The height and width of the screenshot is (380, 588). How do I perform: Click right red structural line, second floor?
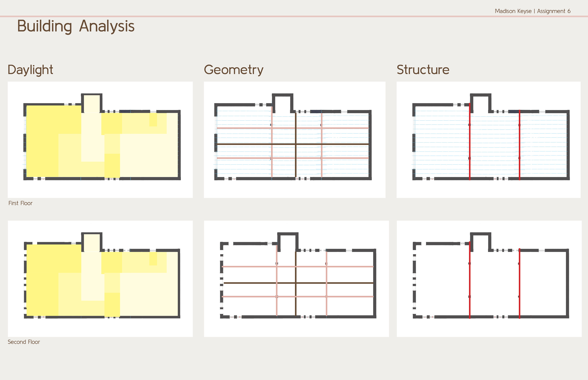[x=519, y=283]
